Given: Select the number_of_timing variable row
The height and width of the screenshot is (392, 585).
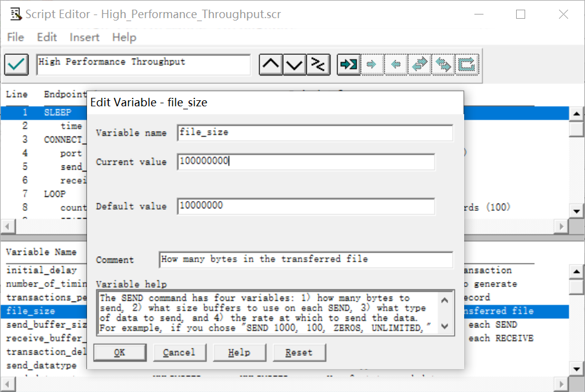Looking at the screenshot, I should 44,284.
